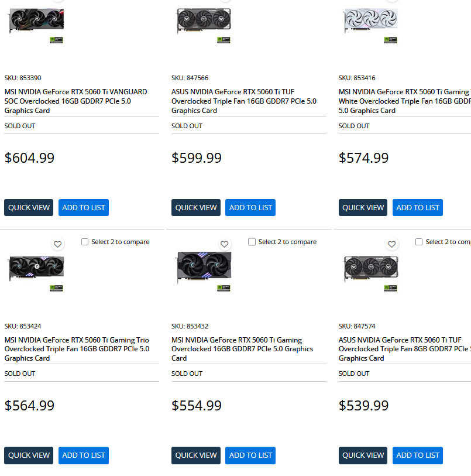Add MSI Gaming Trio card $564.99 to list

84,455
